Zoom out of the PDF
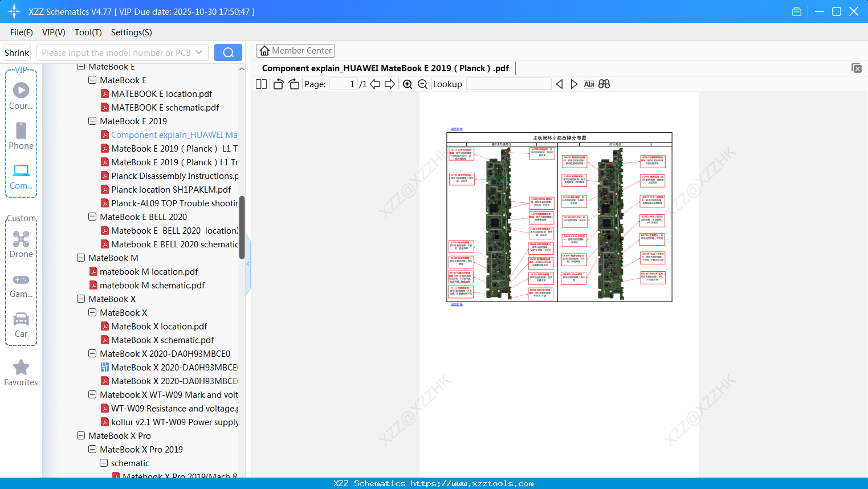868x489 pixels. point(423,84)
